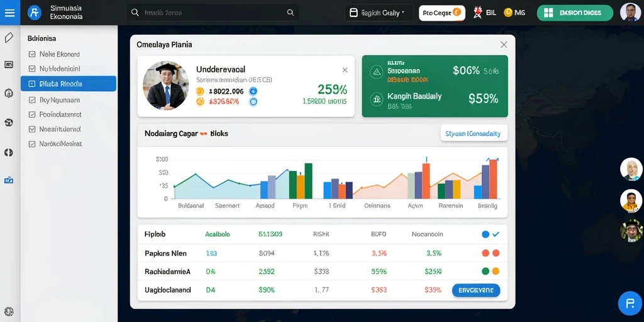Open settings gear at bottom of left rail
This screenshot has width=644, height=322.
click(9, 311)
